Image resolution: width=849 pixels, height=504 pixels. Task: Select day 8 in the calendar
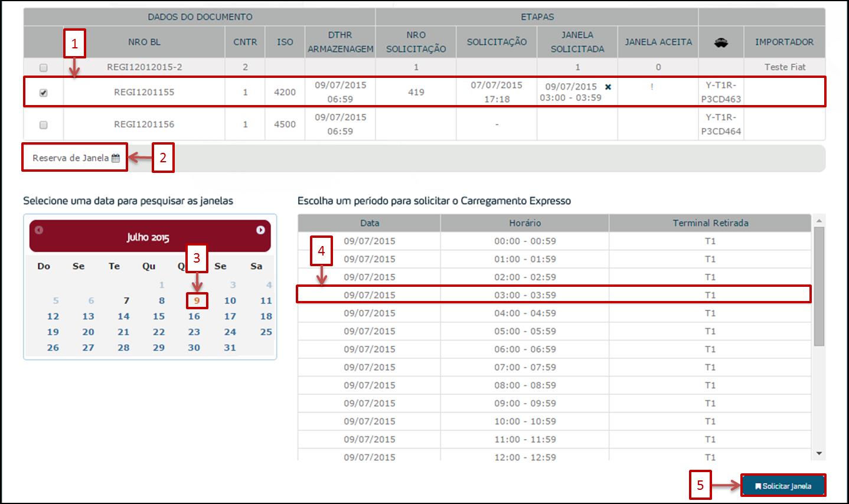click(162, 300)
